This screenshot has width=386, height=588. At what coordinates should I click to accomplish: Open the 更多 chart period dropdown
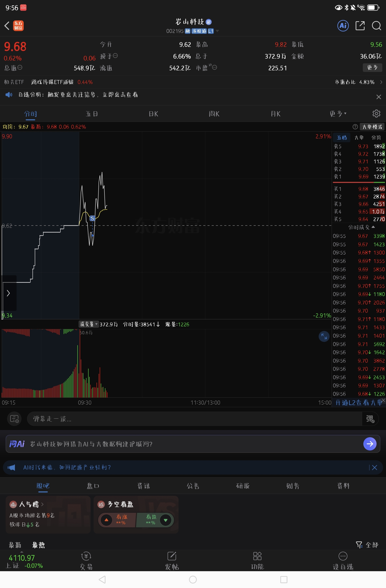(x=338, y=114)
